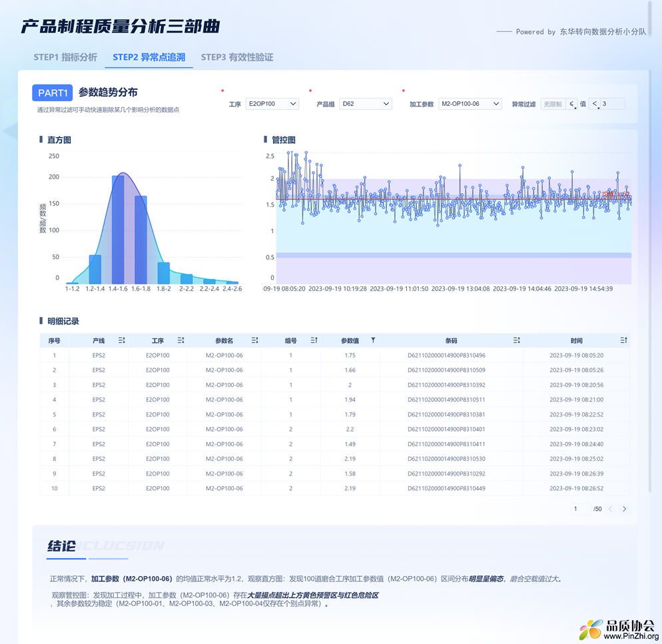
Task: Open 工序 dropdown showing E2OP100
Action: point(272,104)
